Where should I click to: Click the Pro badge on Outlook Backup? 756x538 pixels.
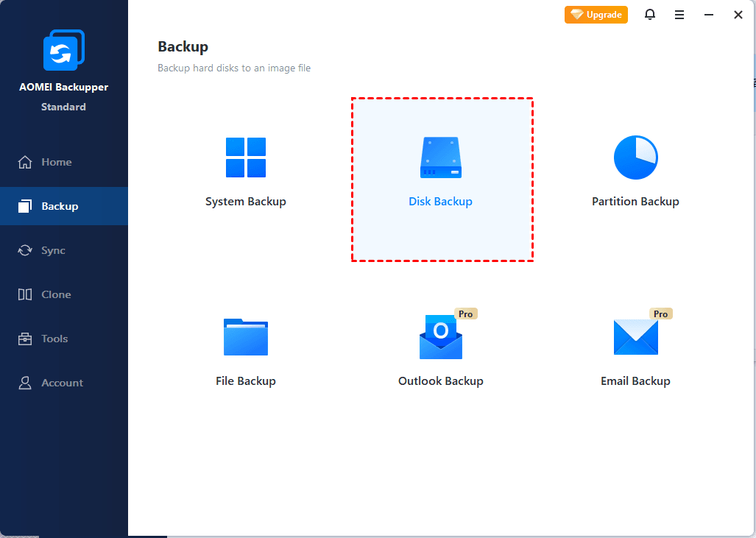click(466, 314)
